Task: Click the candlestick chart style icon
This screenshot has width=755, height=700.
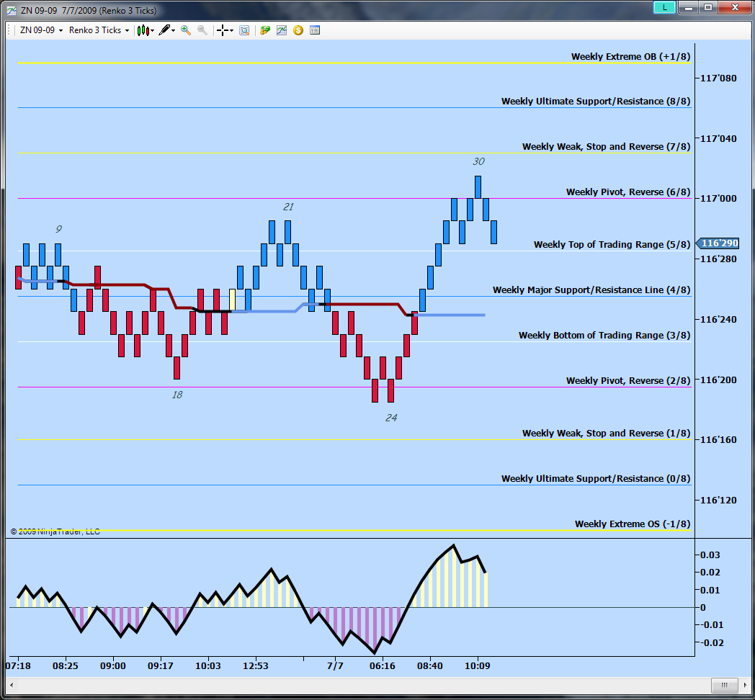Action: [x=143, y=31]
